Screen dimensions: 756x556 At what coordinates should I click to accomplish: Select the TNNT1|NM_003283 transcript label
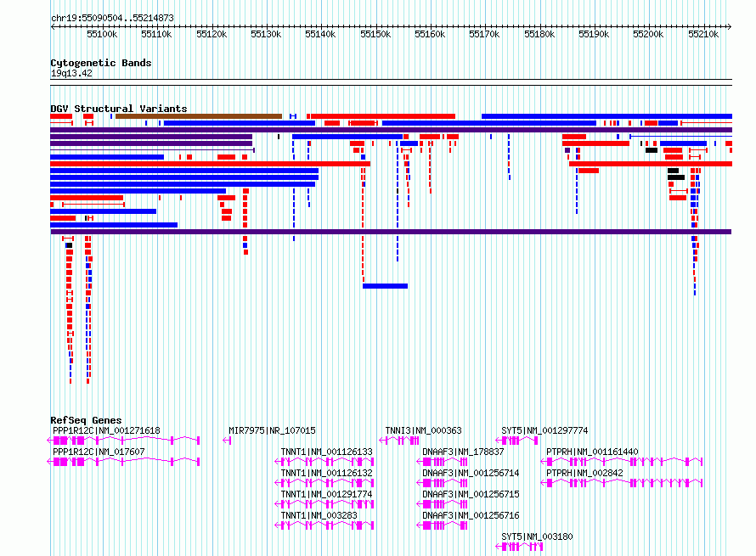pyautogui.click(x=319, y=515)
